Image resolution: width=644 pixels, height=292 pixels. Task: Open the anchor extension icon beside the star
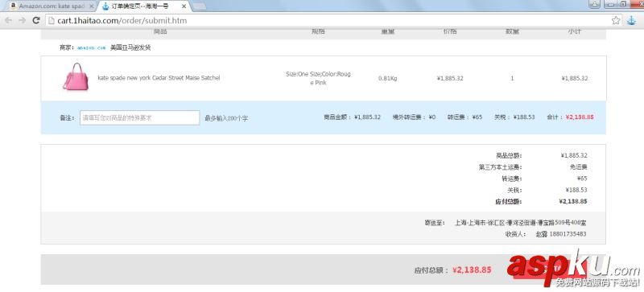point(632,21)
